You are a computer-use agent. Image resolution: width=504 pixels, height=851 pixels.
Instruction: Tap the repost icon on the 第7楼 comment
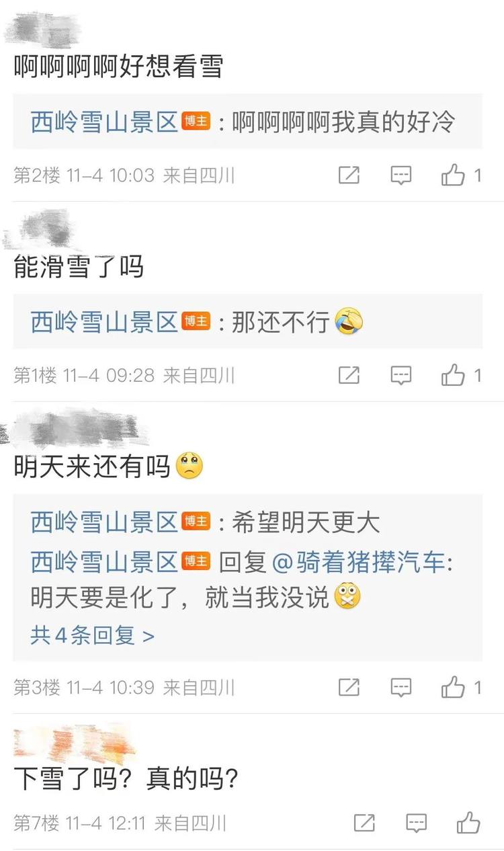click(x=364, y=822)
